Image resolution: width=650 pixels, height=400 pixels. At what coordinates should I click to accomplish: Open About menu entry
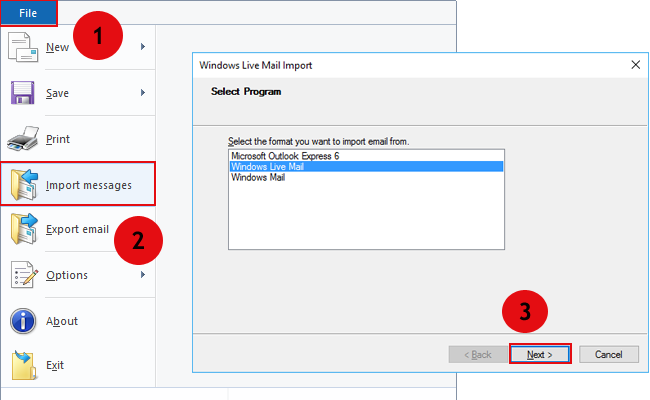click(62, 321)
